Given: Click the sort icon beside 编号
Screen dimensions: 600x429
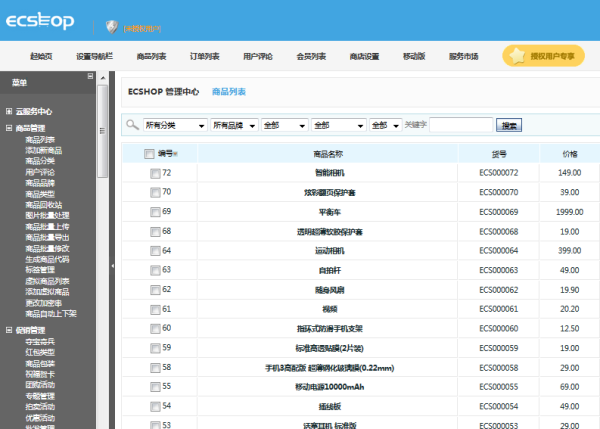Looking at the screenshot, I should pos(177,154).
